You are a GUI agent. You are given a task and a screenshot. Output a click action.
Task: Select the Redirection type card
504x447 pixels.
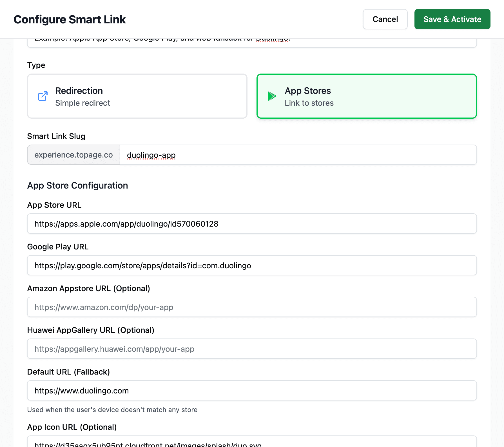[137, 96]
